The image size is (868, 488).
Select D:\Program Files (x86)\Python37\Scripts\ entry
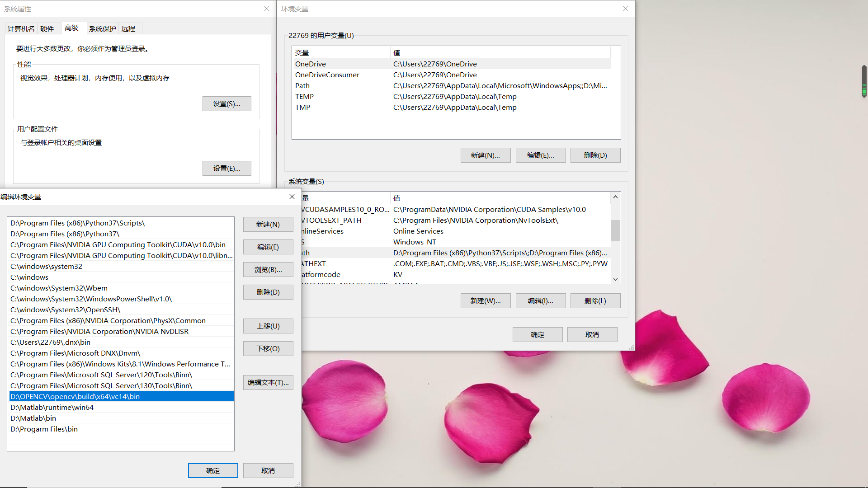[x=121, y=223]
